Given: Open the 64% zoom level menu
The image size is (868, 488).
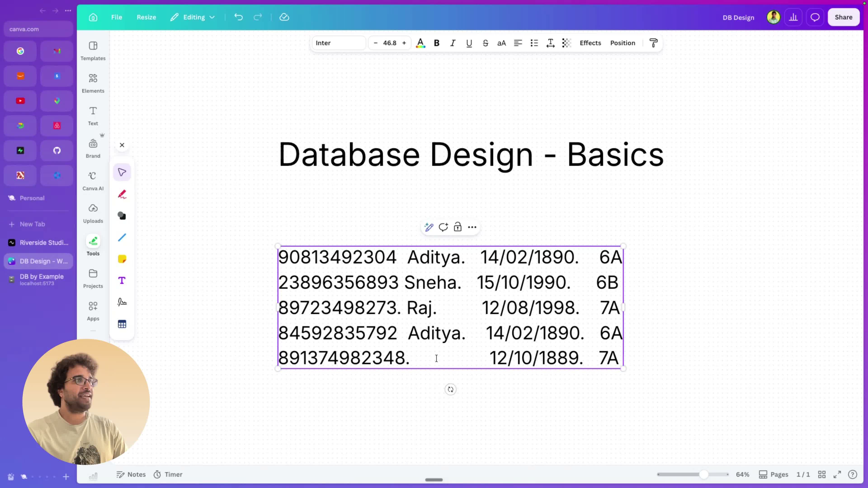Looking at the screenshot, I should (742, 474).
